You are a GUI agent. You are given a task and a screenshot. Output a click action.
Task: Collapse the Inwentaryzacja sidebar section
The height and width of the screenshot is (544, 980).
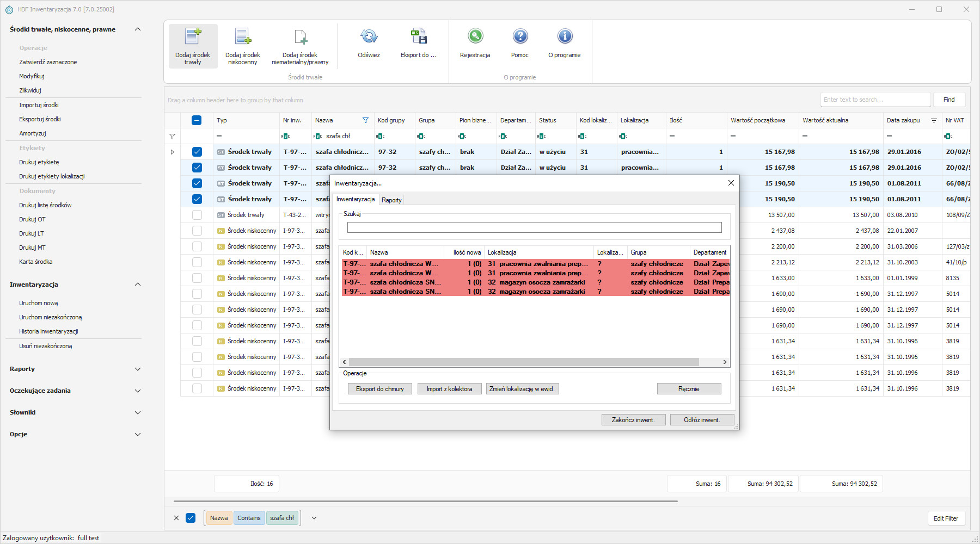pos(138,285)
